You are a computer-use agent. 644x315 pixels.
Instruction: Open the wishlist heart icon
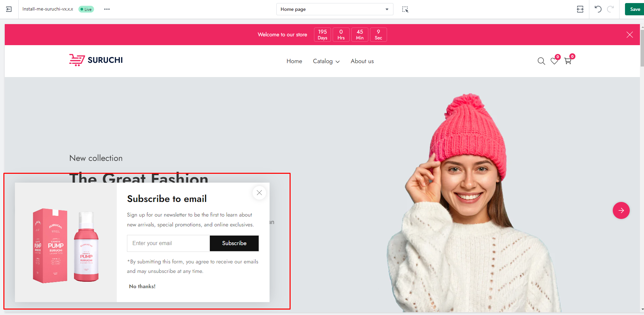(554, 61)
